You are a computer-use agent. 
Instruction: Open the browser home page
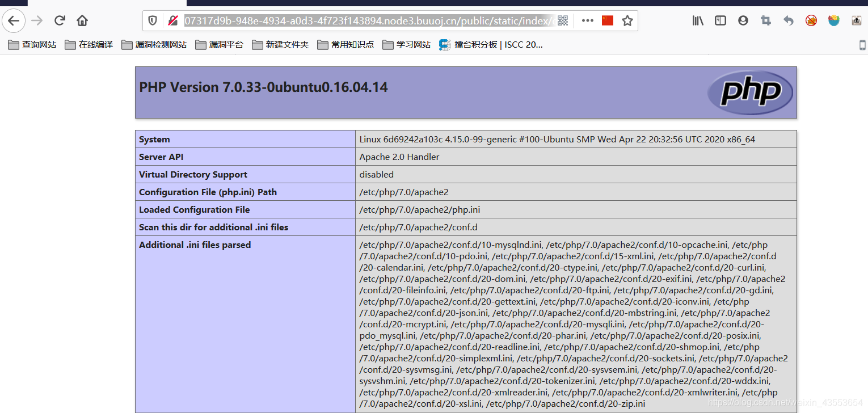tap(82, 21)
